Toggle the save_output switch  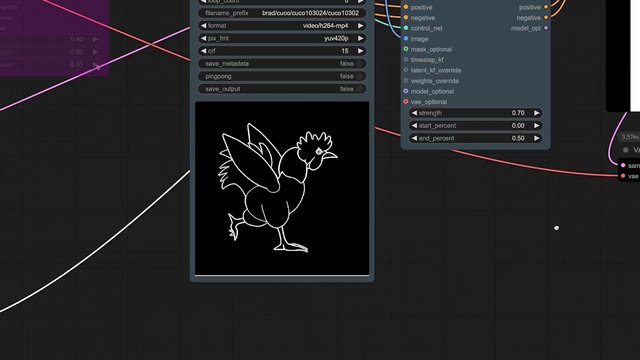[359, 89]
